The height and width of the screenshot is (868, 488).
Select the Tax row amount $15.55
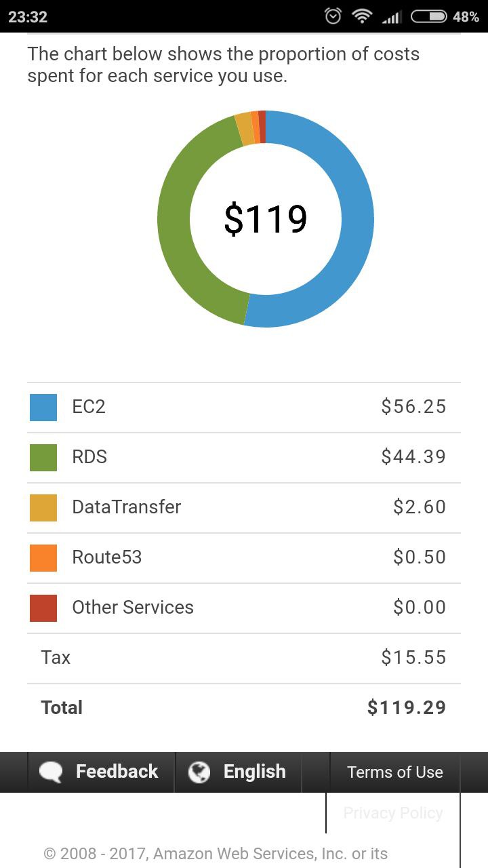click(x=413, y=657)
